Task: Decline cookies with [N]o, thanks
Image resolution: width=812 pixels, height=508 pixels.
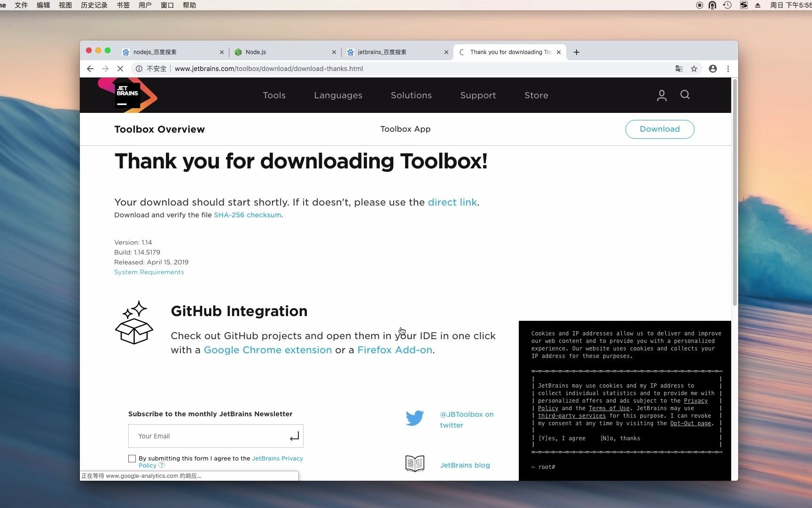Action: pyautogui.click(x=620, y=438)
